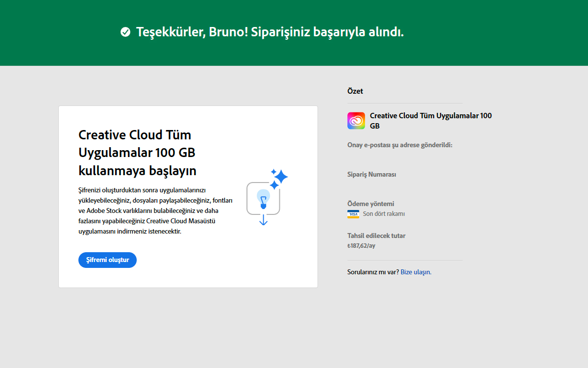The image size is (588, 368).
Task: Click the Creative Cloud app icon
Action: [x=356, y=121]
